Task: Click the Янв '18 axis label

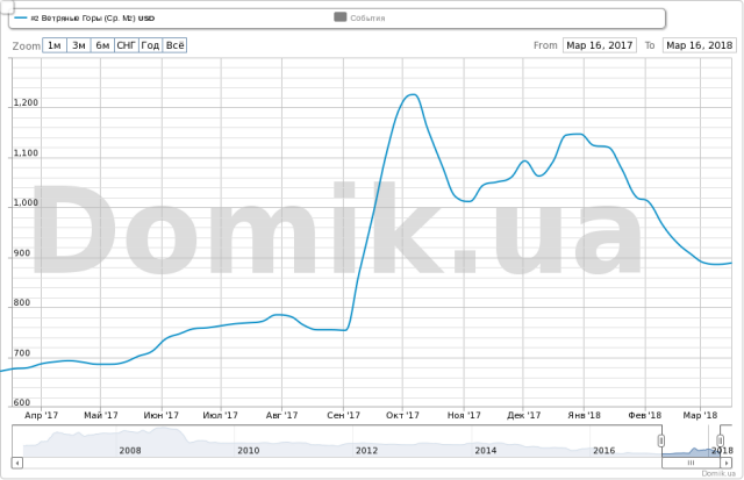Action: [x=584, y=415]
